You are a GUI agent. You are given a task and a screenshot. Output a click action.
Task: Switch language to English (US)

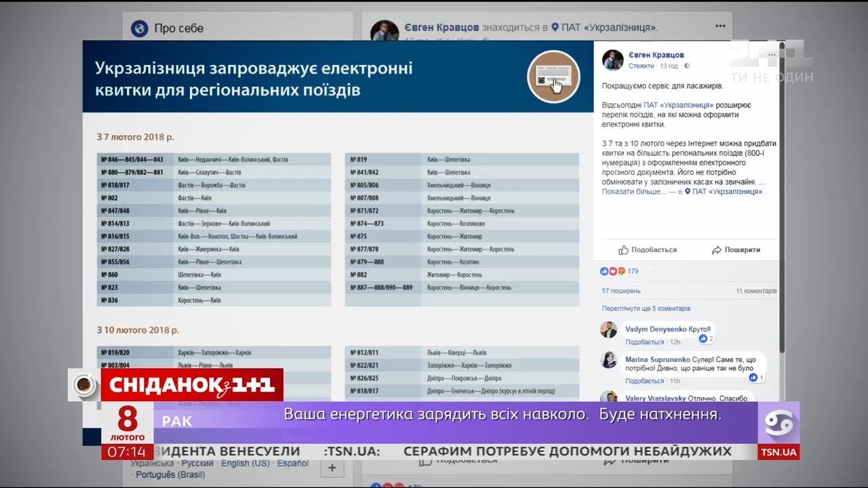point(245,464)
